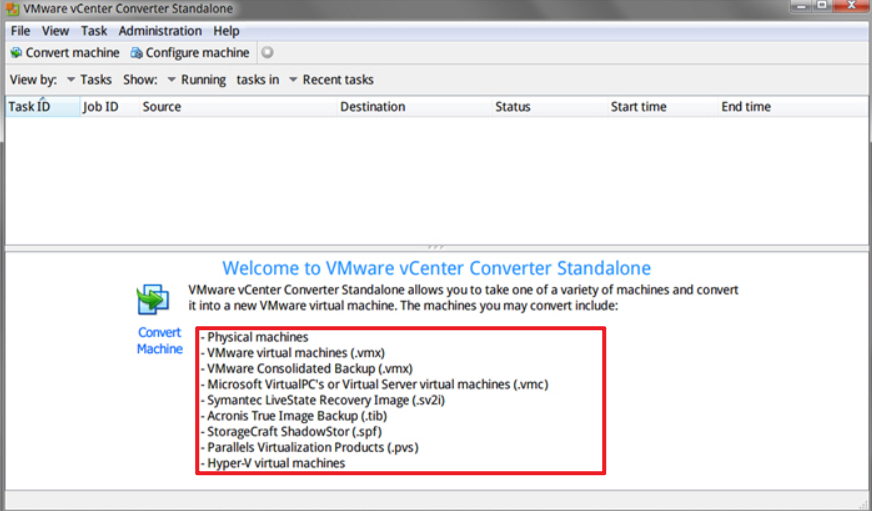Expand the View by Tasks dropdown
The width and height of the screenshot is (872, 511).
90,80
